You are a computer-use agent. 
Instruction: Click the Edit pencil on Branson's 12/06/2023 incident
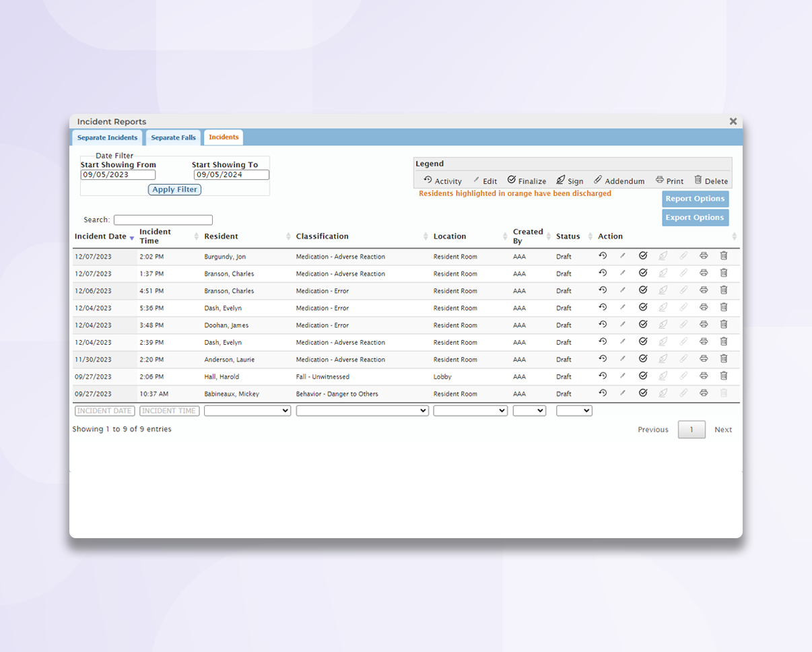pyautogui.click(x=623, y=290)
